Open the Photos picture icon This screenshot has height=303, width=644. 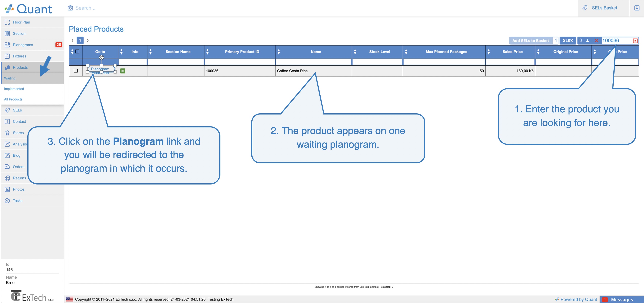[7, 189]
